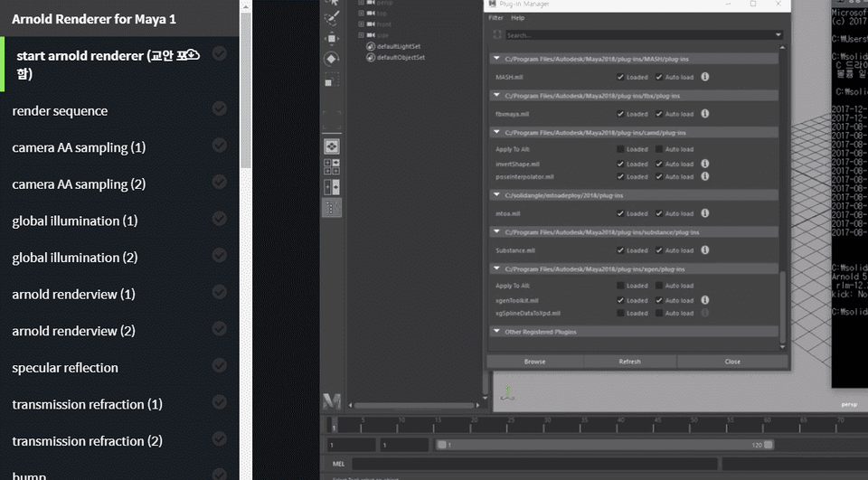The image size is (868, 480).
Task: Collapse the MASH plug-ins path section
Action: point(496,58)
